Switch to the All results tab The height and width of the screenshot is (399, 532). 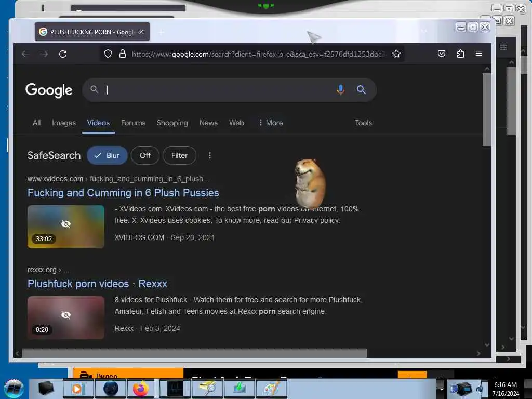click(x=37, y=123)
